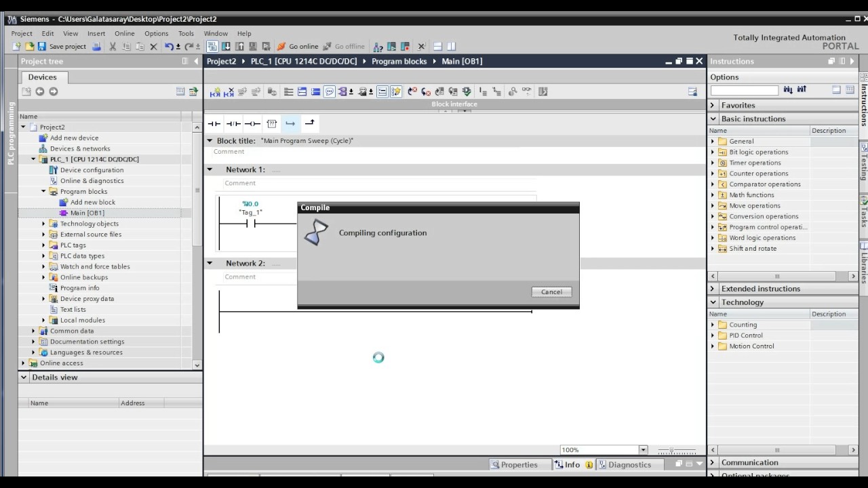Viewport: 868px width, 488px height.
Task: Insert a normally closed contact
Action: pyautogui.click(x=233, y=123)
